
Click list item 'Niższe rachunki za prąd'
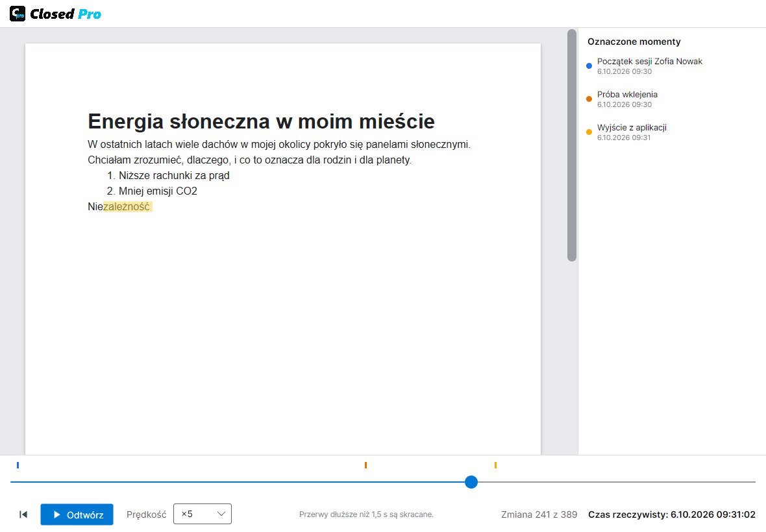[x=174, y=175]
